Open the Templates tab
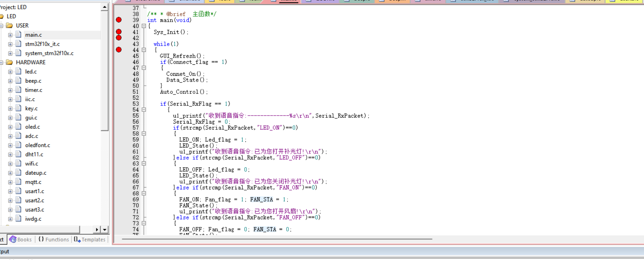 (90, 239)
